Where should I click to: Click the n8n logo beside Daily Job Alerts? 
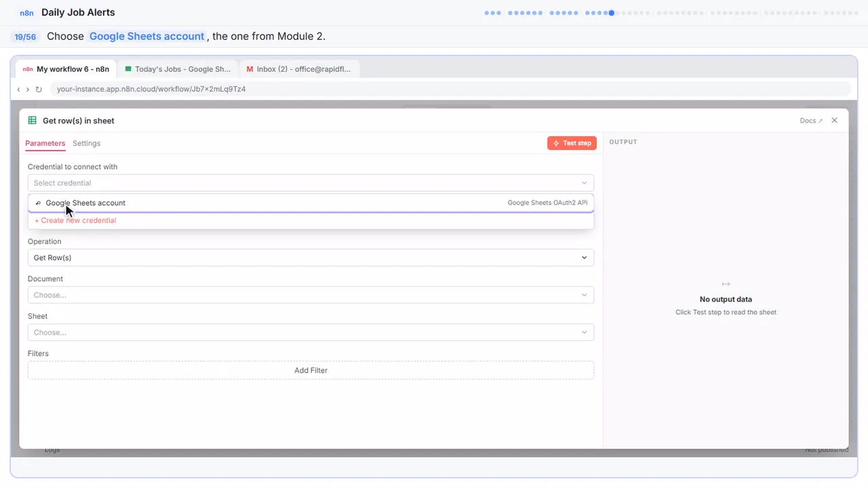click(26, 13)
